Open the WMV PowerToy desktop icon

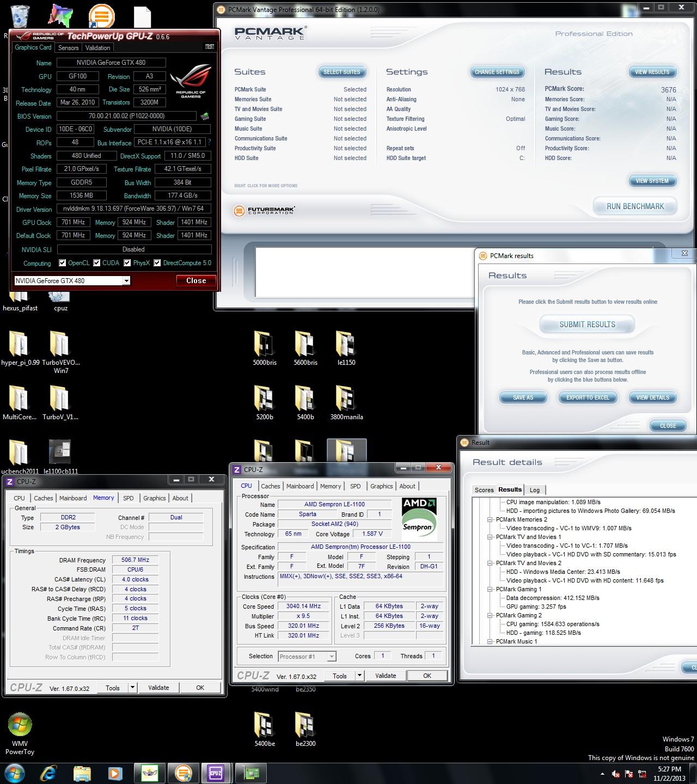(x=20, y=725)
